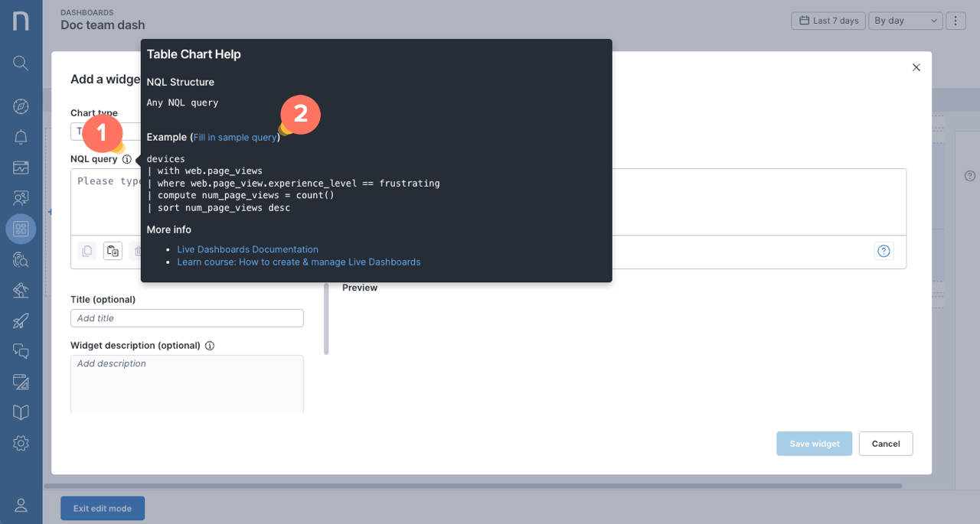Expand the By day granularity dropdown
Screen dimensions: 980x524
click(904, 21)
